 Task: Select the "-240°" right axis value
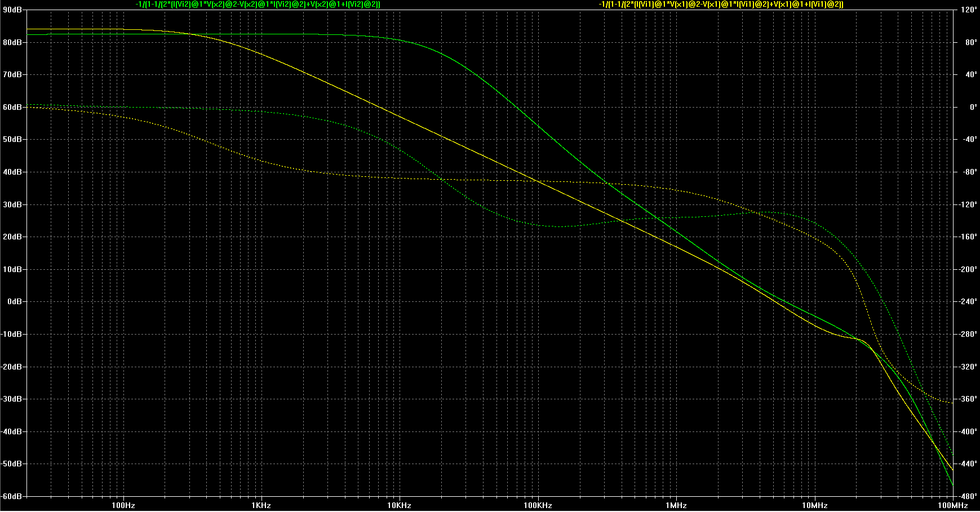pyautogui.click(x=969, y=302)
